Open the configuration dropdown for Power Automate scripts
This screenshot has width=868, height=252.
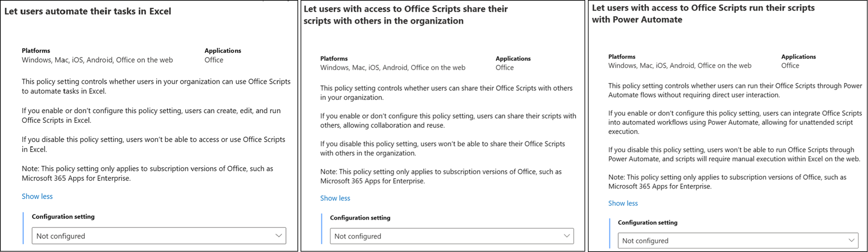(x=738, y=240)
